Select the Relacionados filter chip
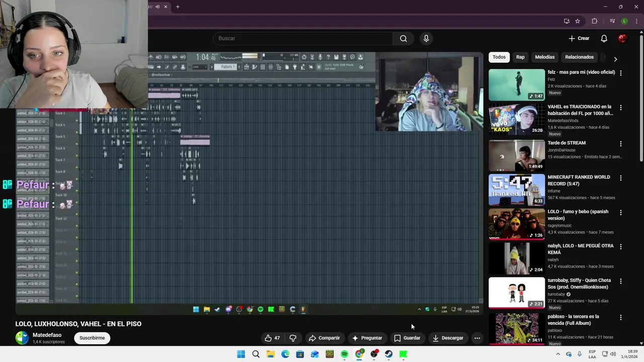The height and width of the screenshot is (362, 644). coord(579,57)
